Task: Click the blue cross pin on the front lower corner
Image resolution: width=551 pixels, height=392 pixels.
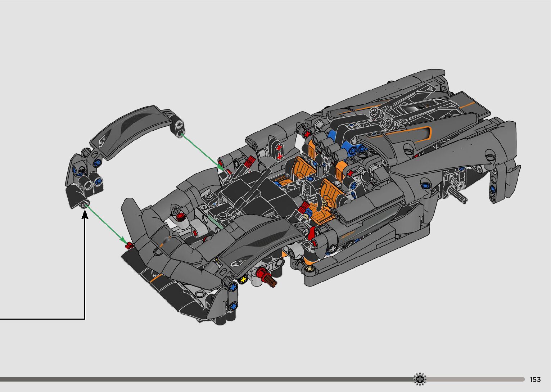Action: pyautogui.click(x=233, y=306)
